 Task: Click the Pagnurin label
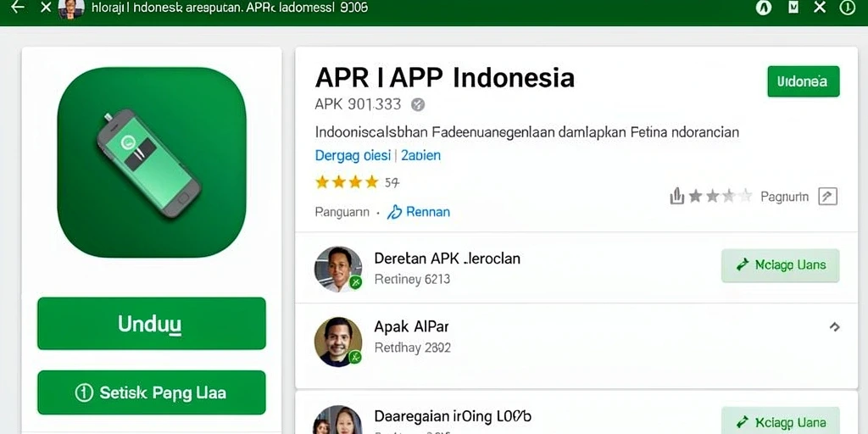(x=784, y=197)
